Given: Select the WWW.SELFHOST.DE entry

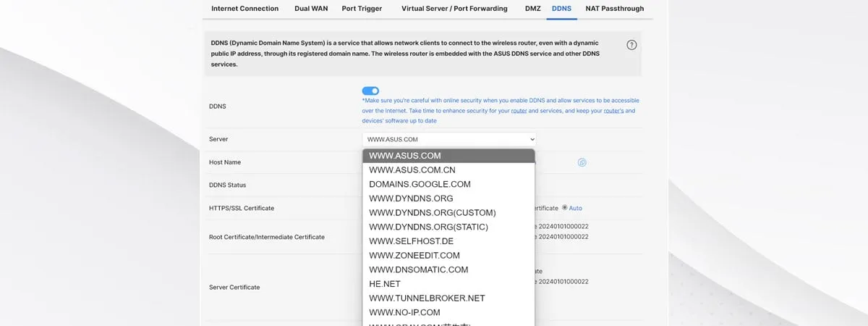Looking at the screenshot, I should pos(411,241).
